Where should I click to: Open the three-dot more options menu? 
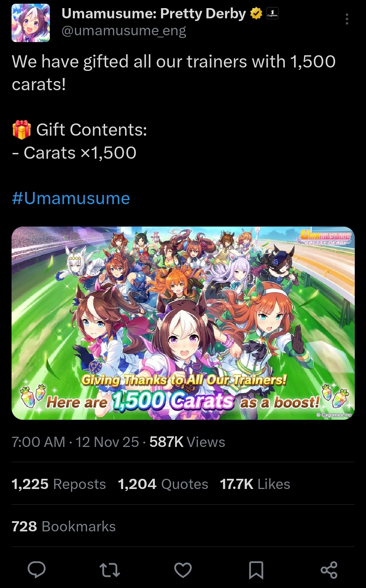coord(347,19)
